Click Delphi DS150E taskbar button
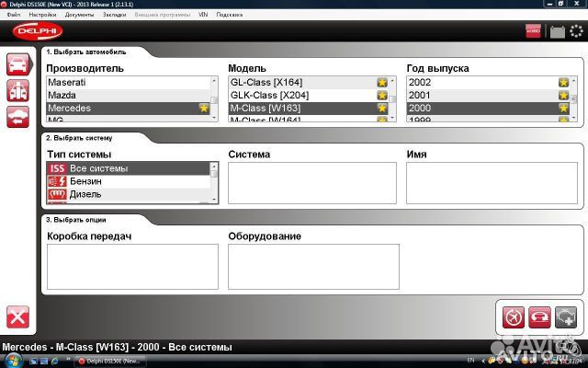Screen dimensions: 588x368 110,362
